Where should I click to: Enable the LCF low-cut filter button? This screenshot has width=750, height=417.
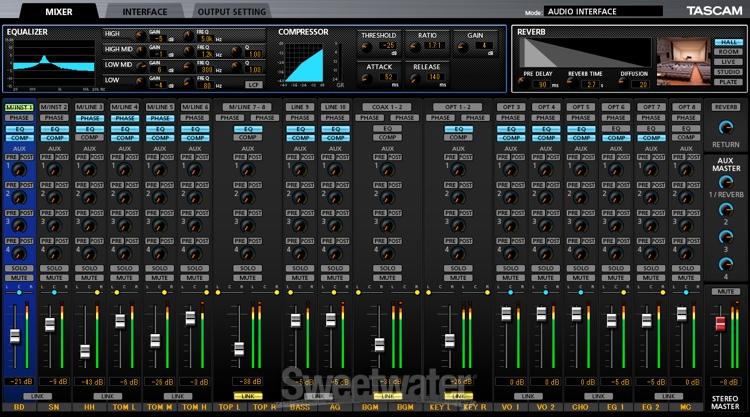254,85
